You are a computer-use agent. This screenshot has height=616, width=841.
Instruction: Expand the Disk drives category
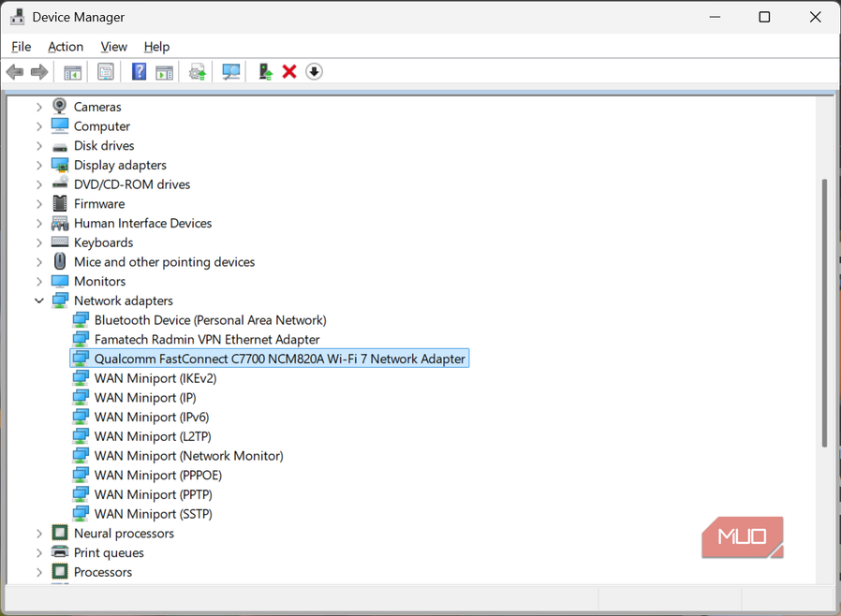(x=38, y=146)
